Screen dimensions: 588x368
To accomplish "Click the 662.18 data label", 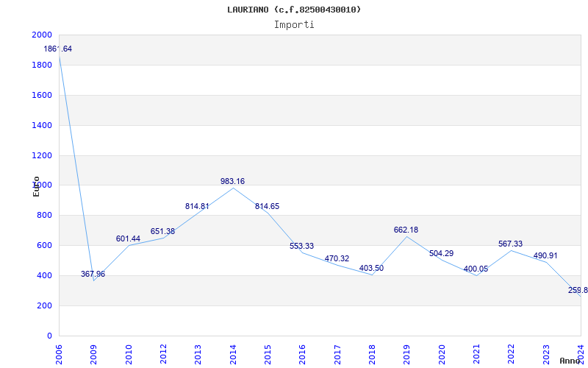I will point(406,230).
